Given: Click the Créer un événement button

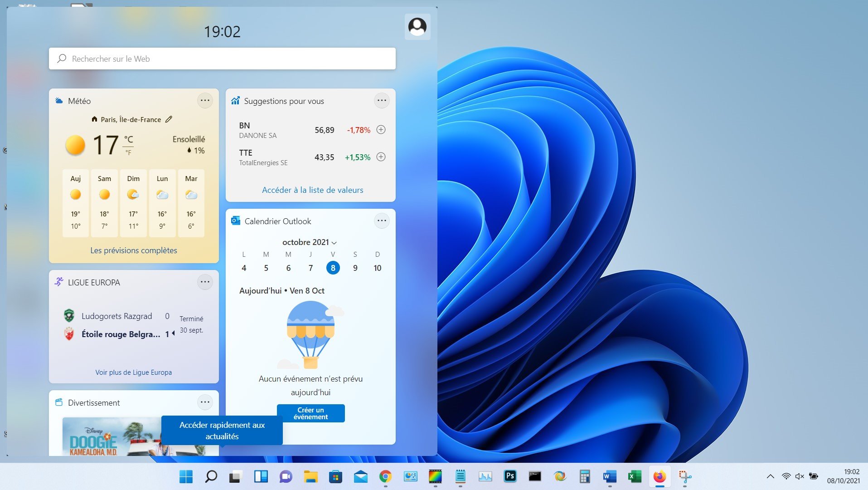Looking at the screenshot, I should click(310, 413).
